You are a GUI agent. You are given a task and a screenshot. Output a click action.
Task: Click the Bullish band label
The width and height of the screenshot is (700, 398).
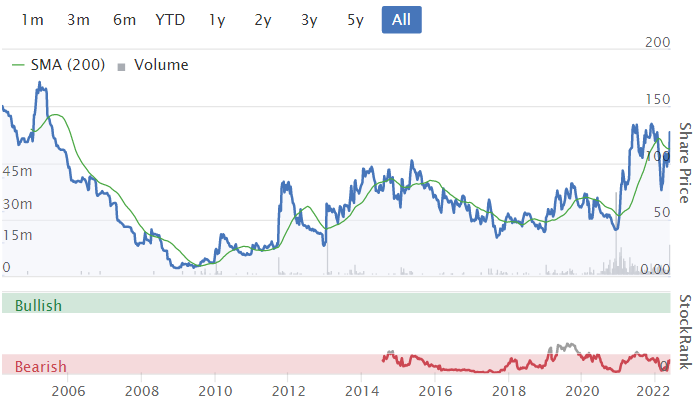pyautogui.click(x=38, y=306)
